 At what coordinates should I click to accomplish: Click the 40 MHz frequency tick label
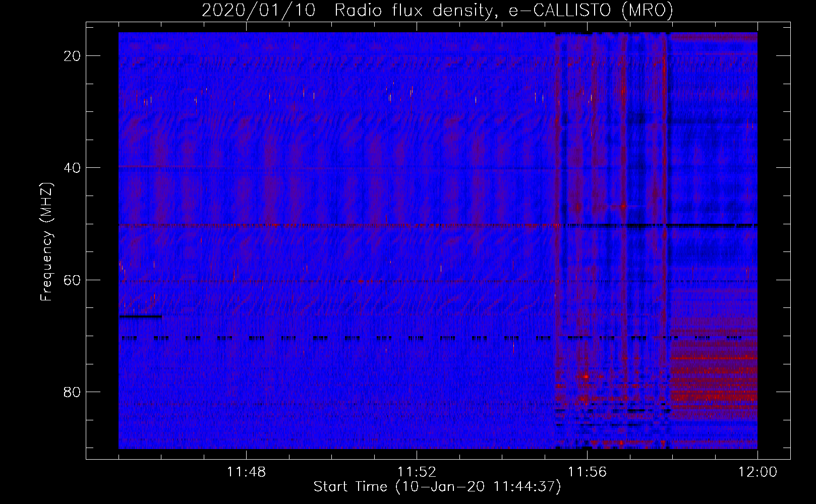tap(73, 168)
